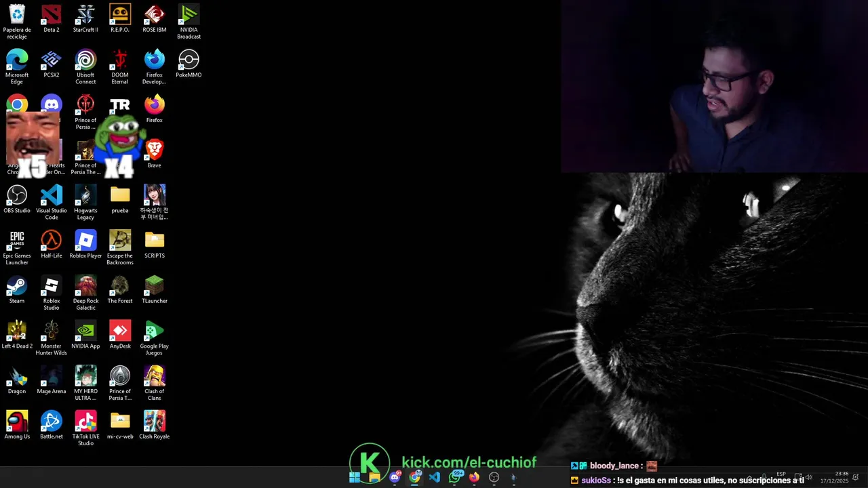Select the Microsoft Edge desktop icon

point(17,67)
